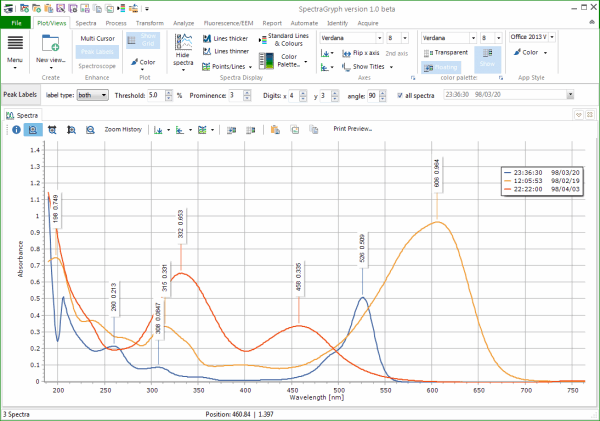Enable Multi Cursor
Screen dimensions: 600x421
(97, 38)
